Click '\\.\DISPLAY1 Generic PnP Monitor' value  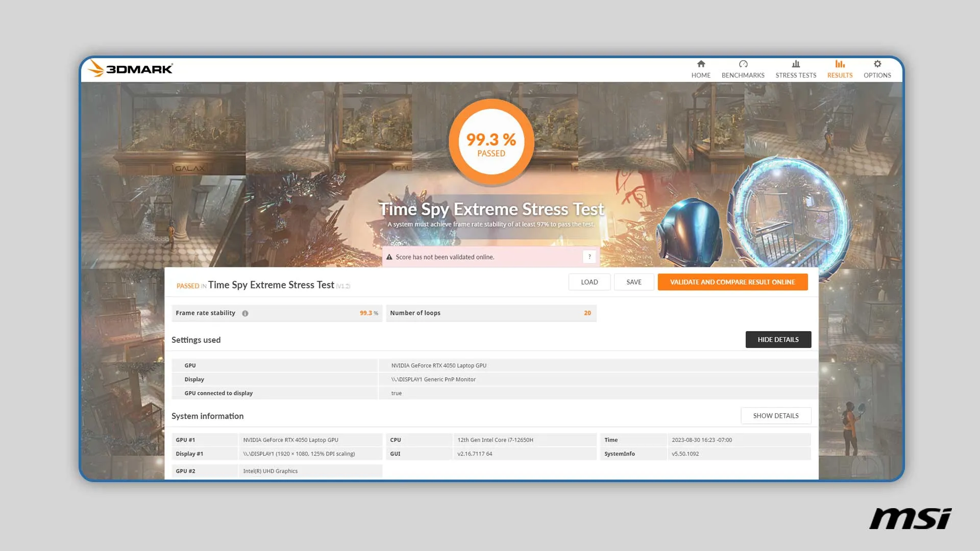click(x=433, y=380)
